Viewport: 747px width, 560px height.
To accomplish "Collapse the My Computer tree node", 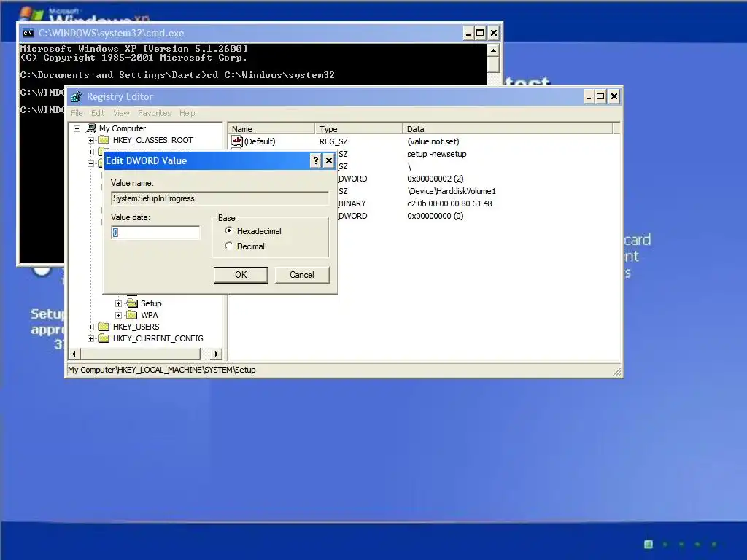I will tap(77, 128).
